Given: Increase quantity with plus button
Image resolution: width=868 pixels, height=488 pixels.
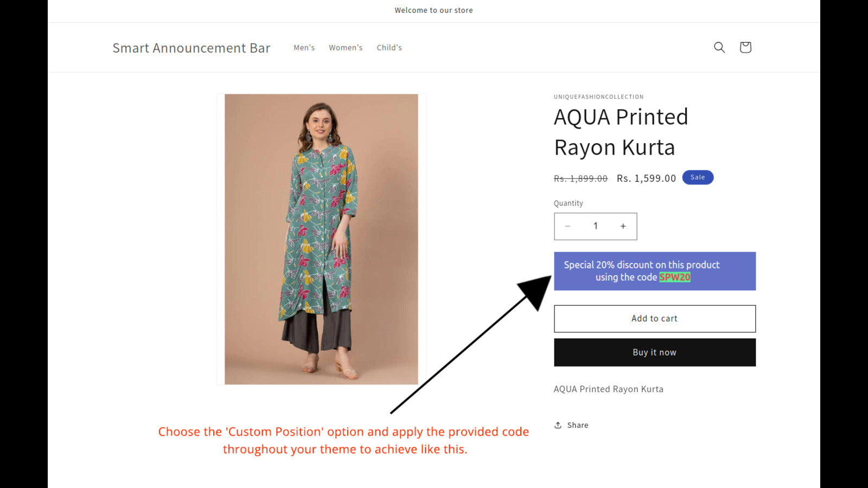Looking at the screenshot, I should click(x=623, y=226).
